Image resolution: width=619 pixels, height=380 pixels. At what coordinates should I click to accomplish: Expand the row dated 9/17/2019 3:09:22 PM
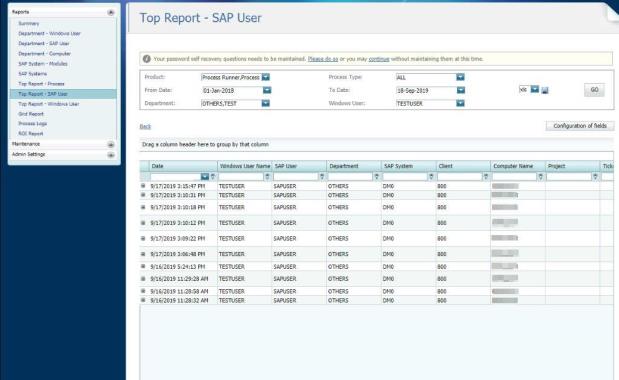pyautogui.click(x=143, y=238)
